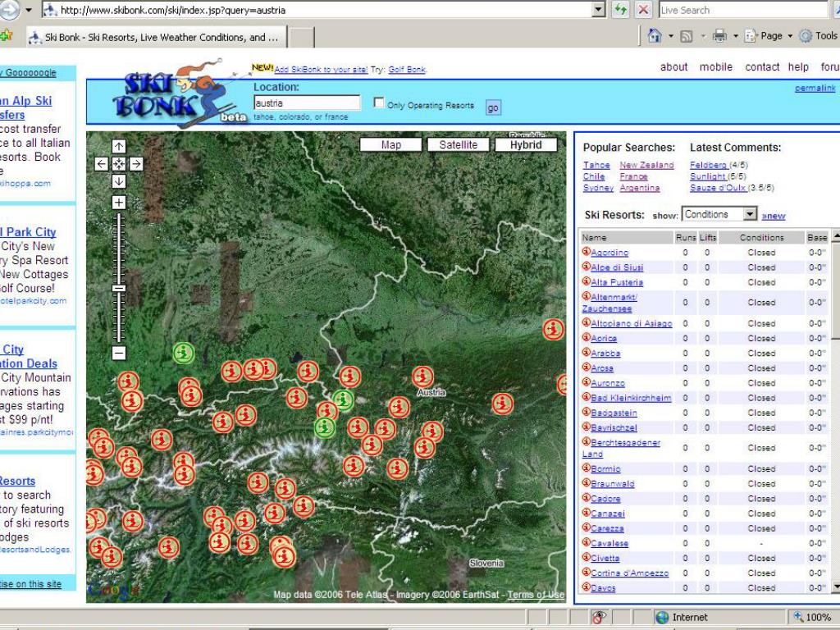Open the help page link
The width and height of the screenshot is (840, 630).
(x=798, y=67)
